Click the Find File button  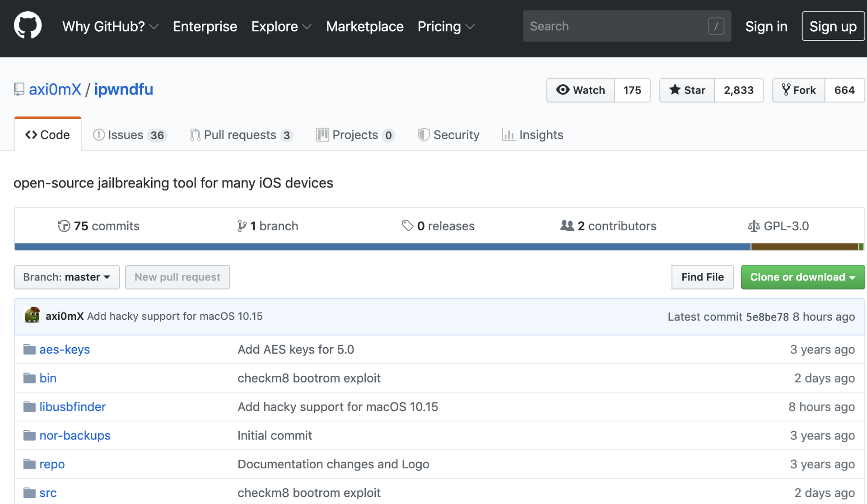tap(703, 277)
